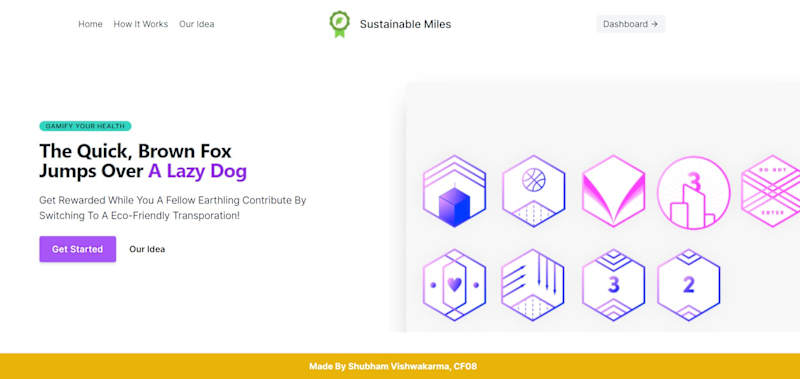Click the yellow footer credit bar

point(400,366)
